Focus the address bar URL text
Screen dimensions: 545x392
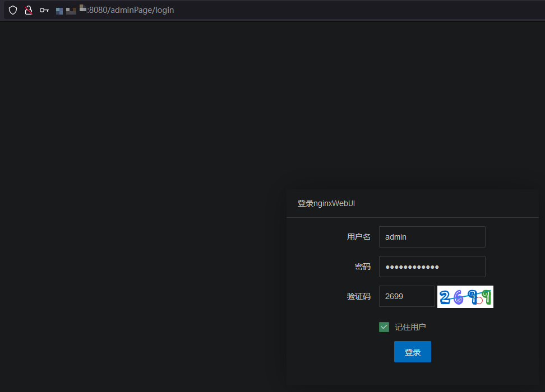(x=115, y=10)
